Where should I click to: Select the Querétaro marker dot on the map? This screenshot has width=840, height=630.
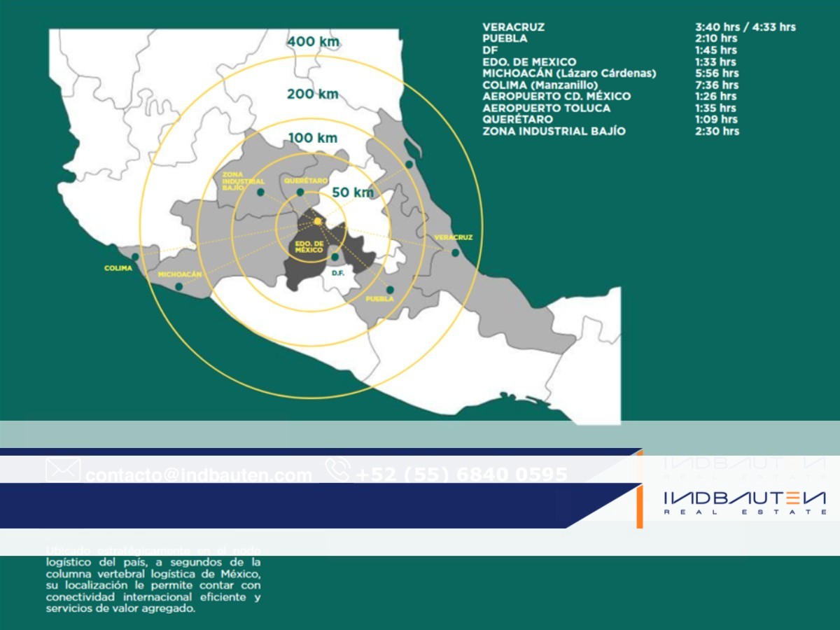300,192
